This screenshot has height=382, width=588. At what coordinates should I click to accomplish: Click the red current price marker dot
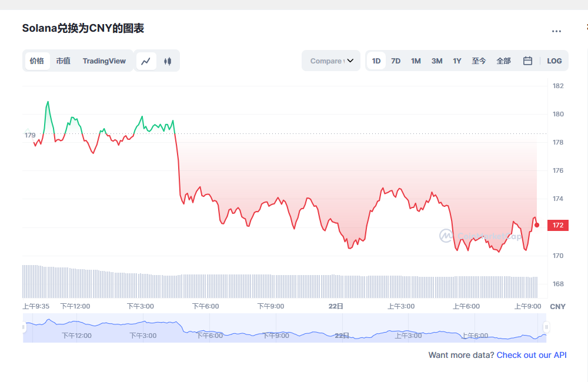click(x=537, y=225)
